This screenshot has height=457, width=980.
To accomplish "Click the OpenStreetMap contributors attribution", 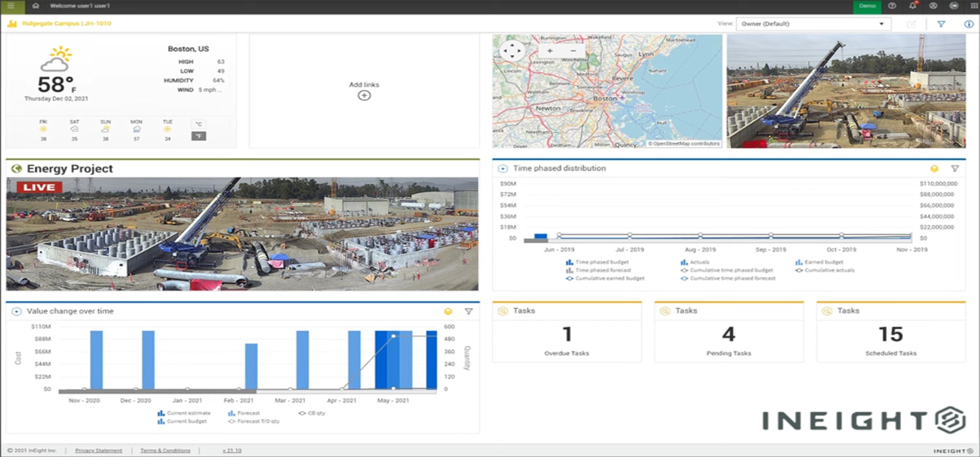I will point(683,144).
